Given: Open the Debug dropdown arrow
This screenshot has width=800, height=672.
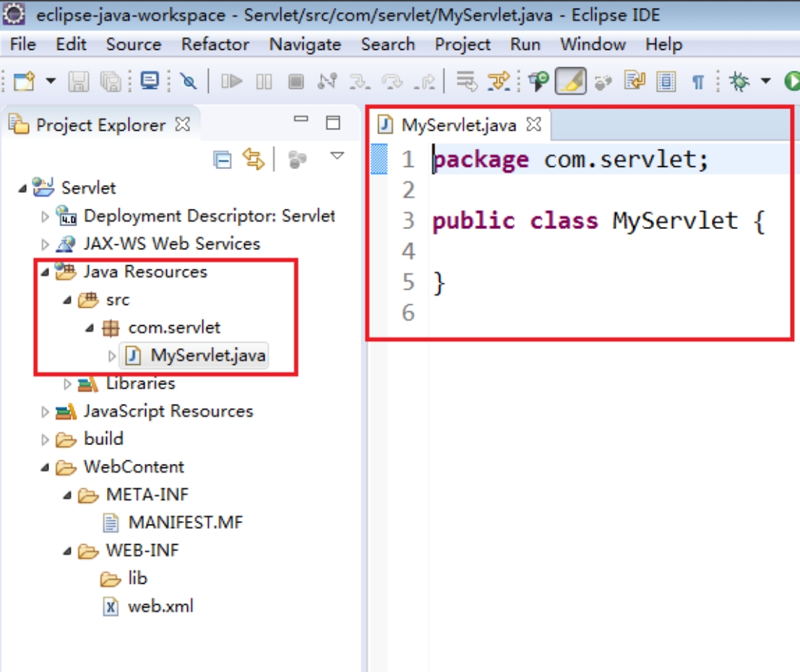Looking at the screenshot, I should pos(765,81).
